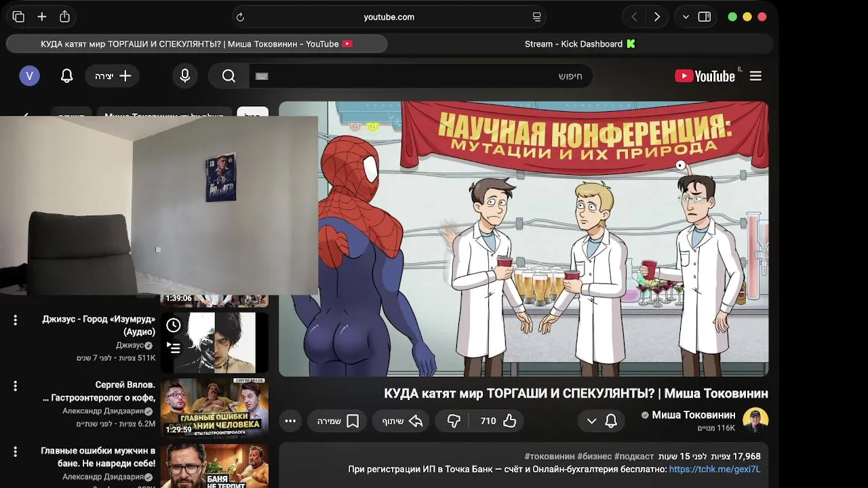This screenshot has width=868, height=488.
Task: Start voice search with microphone
Action: pos(185,76)
